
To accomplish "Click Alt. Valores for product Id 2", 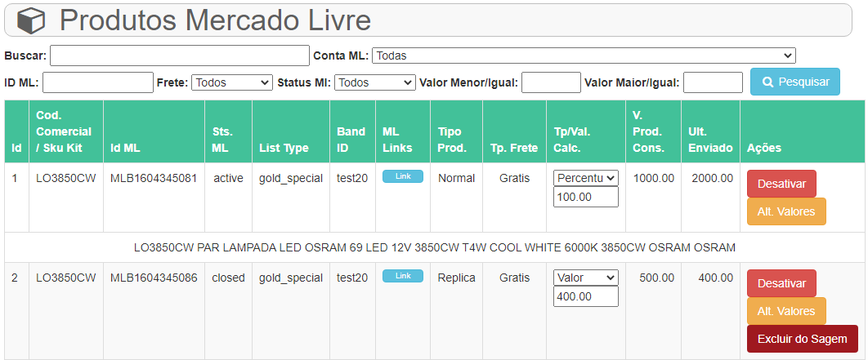I will (786, 311).
